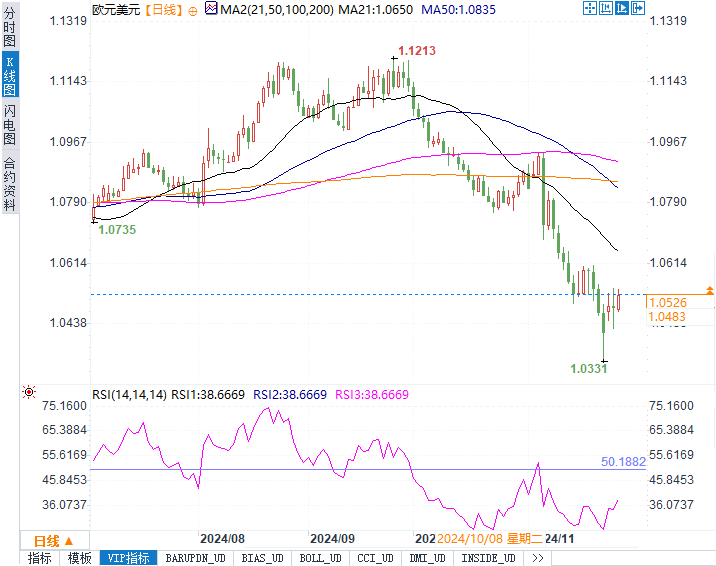Click the export arrow icon at top right
This screenshot has width=716, height=566.
click(x=637, y=8)
